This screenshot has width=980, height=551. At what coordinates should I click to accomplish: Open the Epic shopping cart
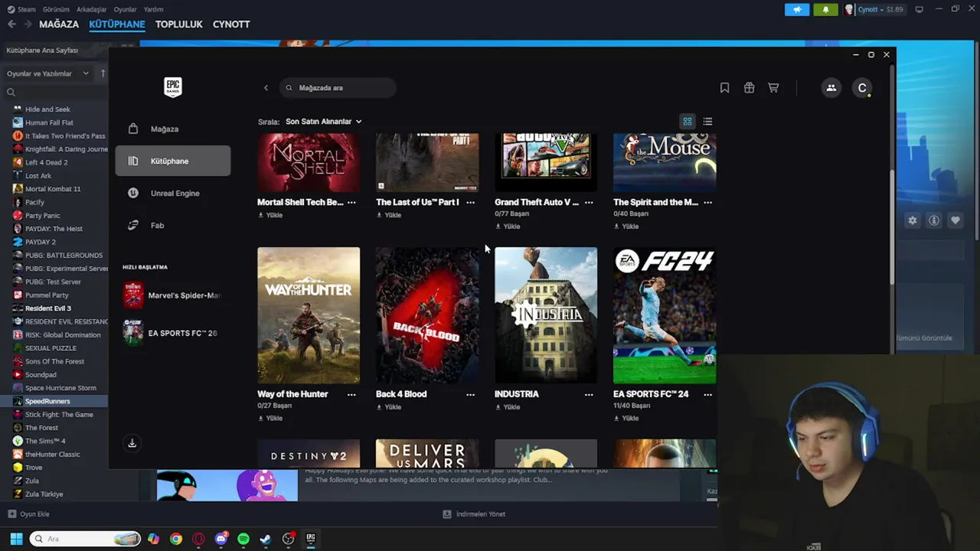pyautogui.click(x=773, y=88)
